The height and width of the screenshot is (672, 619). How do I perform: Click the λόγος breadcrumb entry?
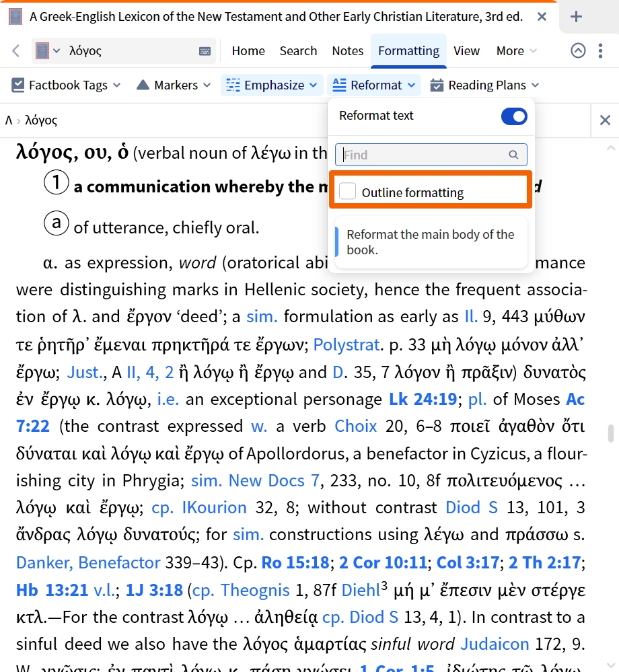41,120
